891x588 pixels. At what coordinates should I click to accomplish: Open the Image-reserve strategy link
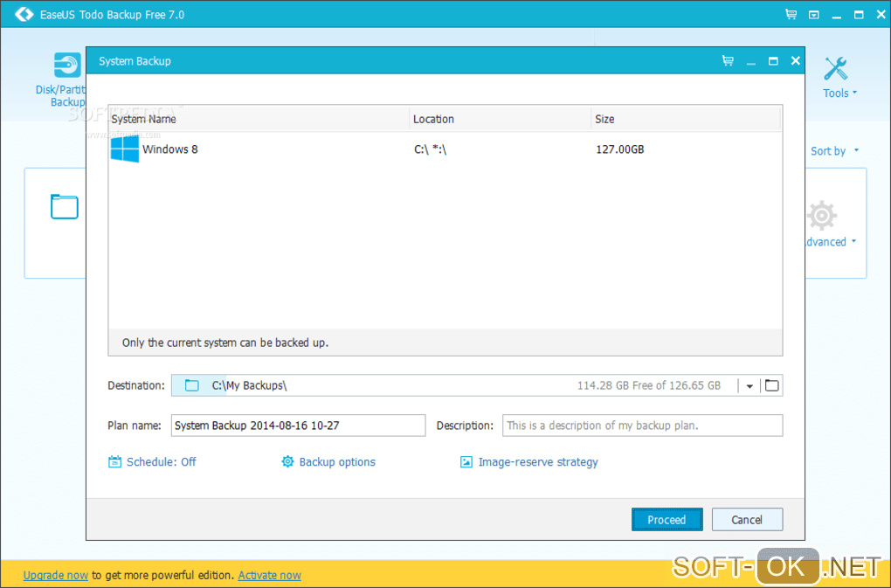(538, 462)
